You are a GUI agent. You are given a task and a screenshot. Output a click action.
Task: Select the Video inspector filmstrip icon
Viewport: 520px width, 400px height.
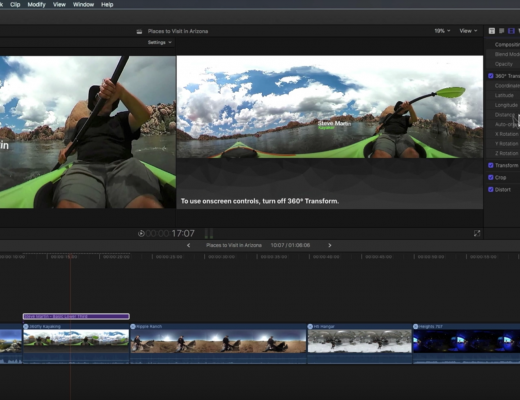(511, 31)
